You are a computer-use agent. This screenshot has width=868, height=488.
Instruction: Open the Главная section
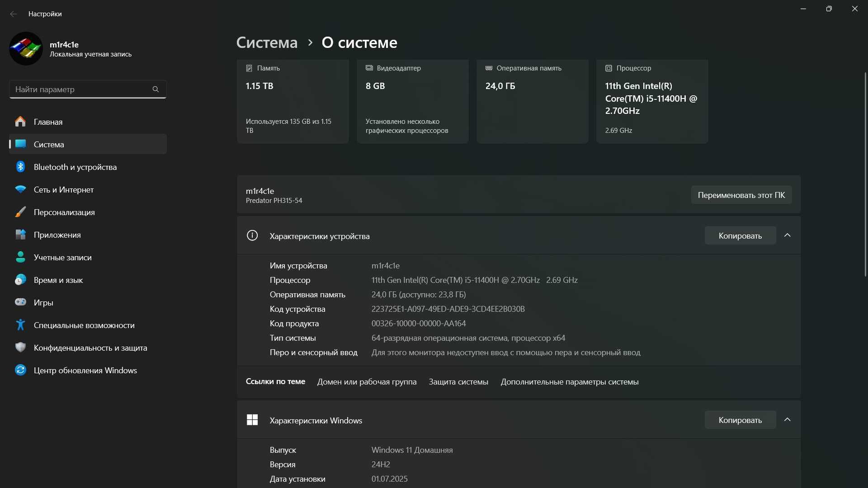pos(88,122)
